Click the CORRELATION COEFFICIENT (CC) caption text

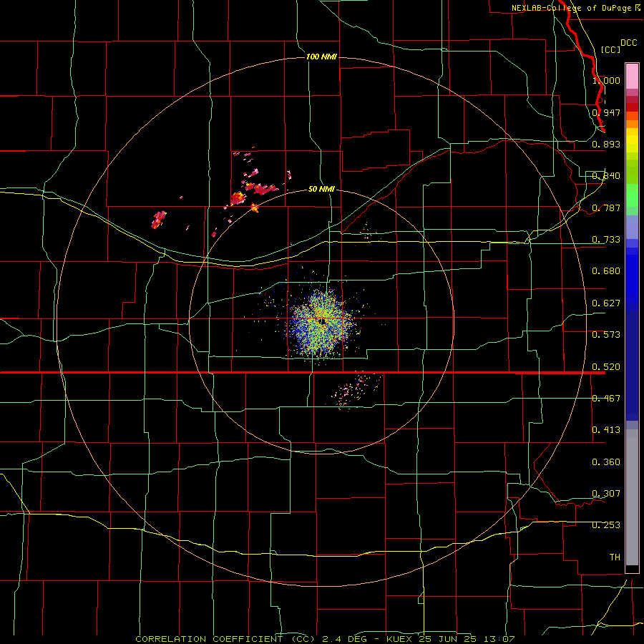(x=225, y=639)
